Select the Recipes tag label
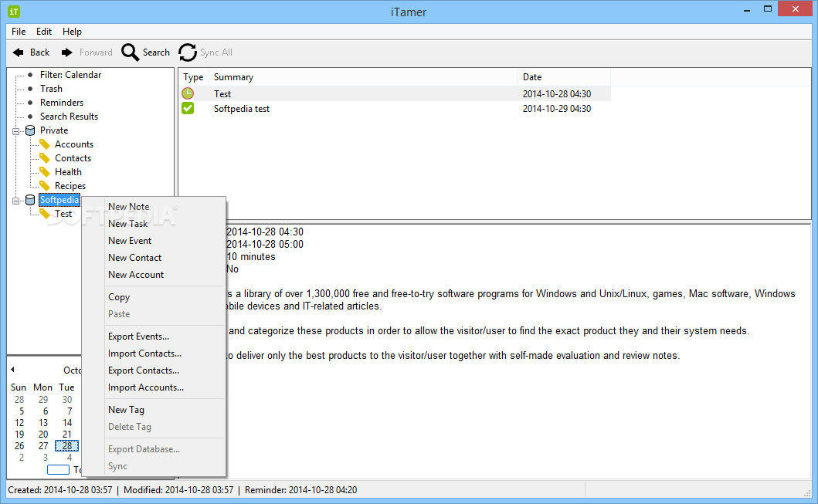Screen dimensions: 818x504 [x=70, y=185]
